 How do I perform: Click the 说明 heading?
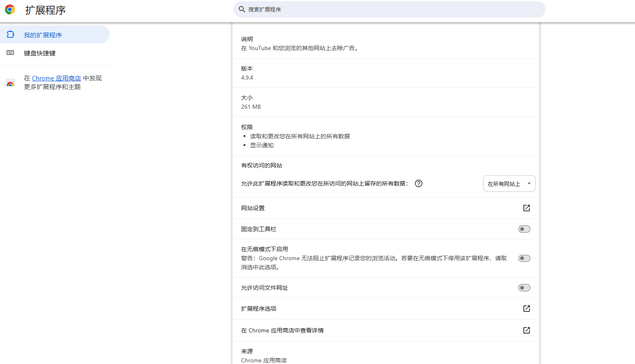click(247, 39)
